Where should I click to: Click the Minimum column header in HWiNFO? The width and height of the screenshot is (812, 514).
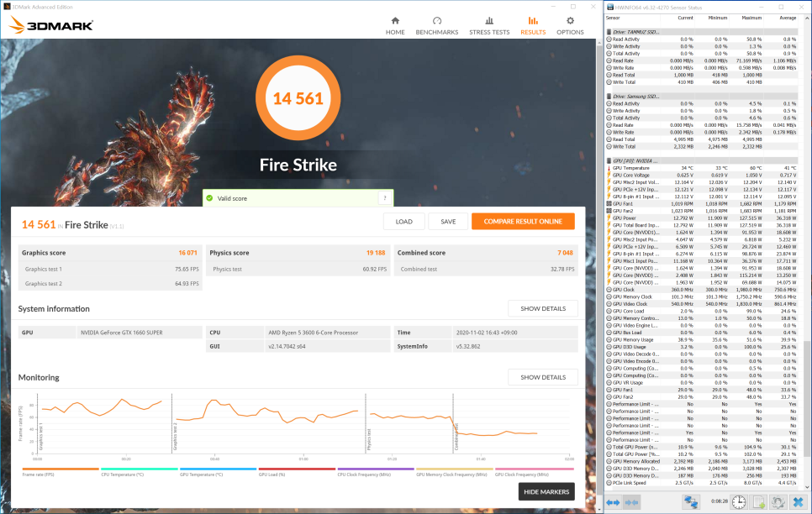coord(718,18)
